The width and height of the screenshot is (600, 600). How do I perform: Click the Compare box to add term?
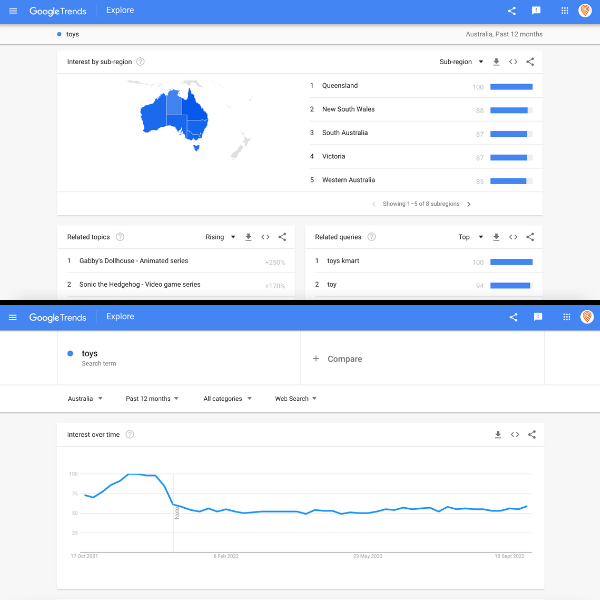[x=338, y=358]
